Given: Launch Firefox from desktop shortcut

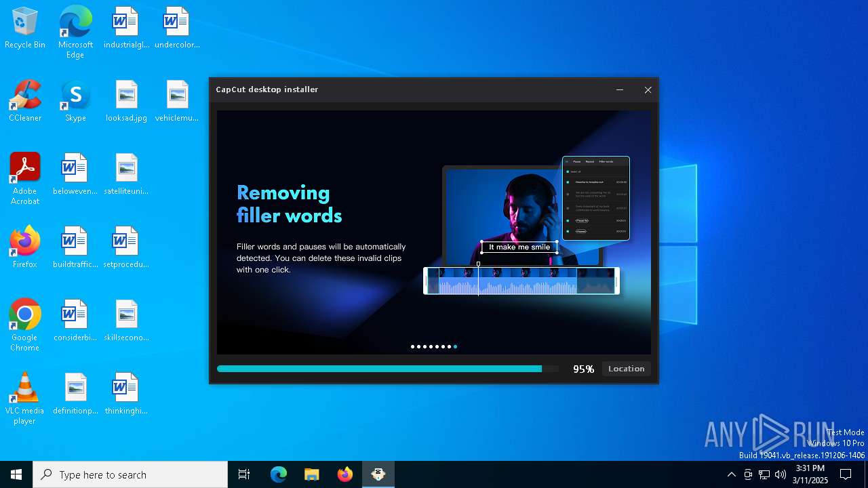Looking at the screenshot, I should [x=25, y=248].
